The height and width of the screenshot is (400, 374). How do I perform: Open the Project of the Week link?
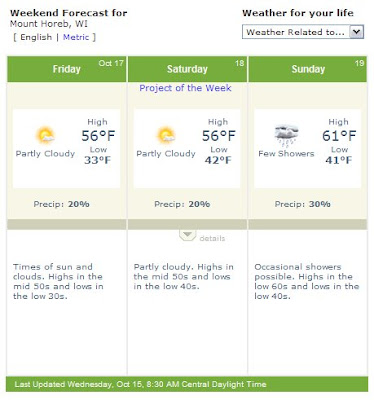point(185,88)
